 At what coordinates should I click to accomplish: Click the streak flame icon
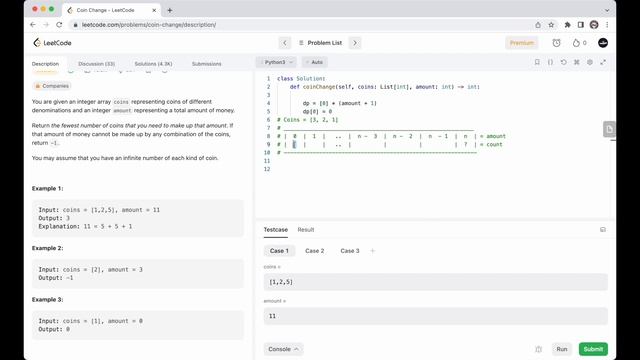coord(576,43)
